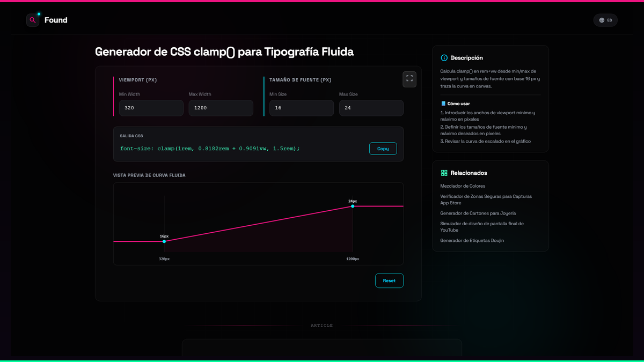Viewport: 644px width, 362px height.
Task: Click the page title Generador de CSS clamp()
Action: click(224, 52)
